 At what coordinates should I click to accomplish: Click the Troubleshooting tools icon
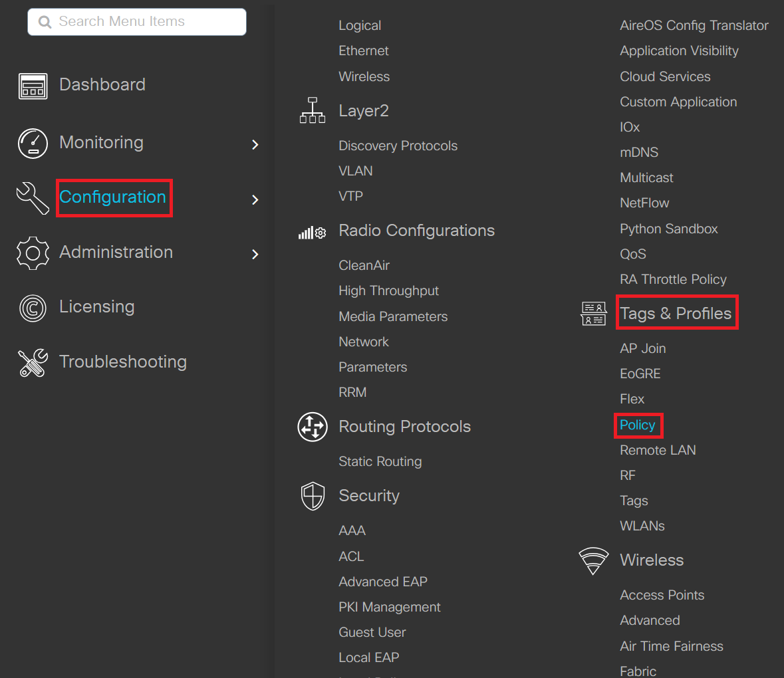(x=33, y=363)
